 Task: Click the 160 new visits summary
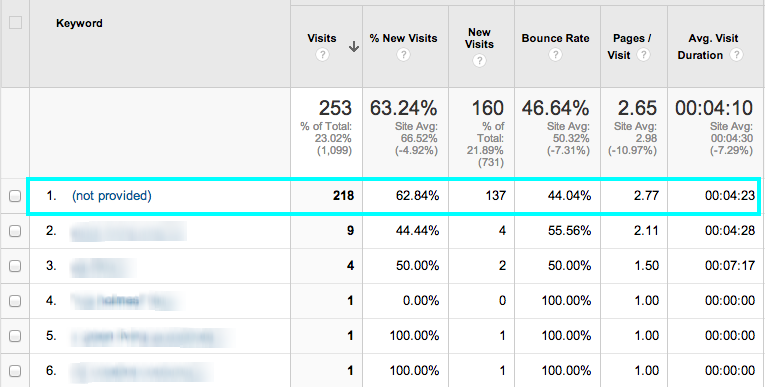pyautogui.click(x=487, y=108)
